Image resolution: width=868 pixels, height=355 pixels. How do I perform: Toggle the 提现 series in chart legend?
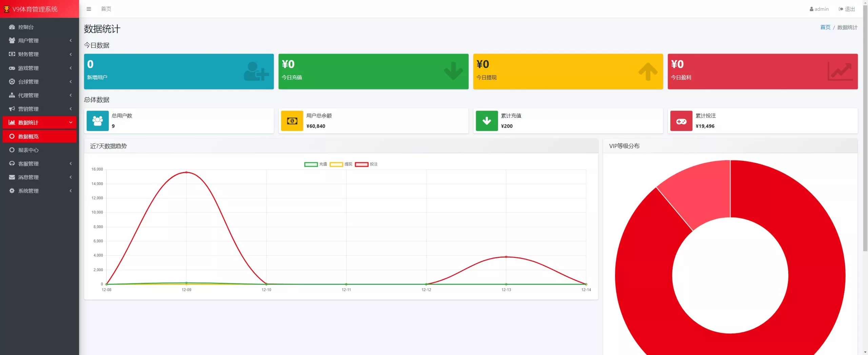click(x=341, y=164)
